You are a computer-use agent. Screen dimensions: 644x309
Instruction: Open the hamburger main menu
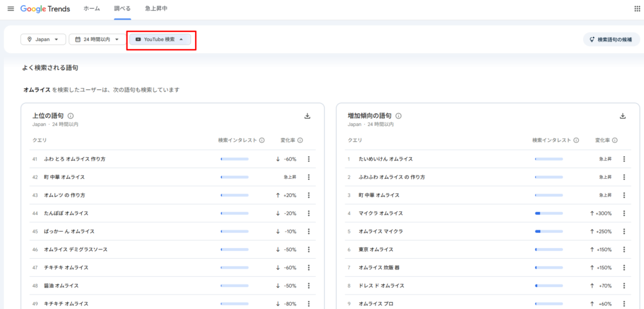point(11,9)
